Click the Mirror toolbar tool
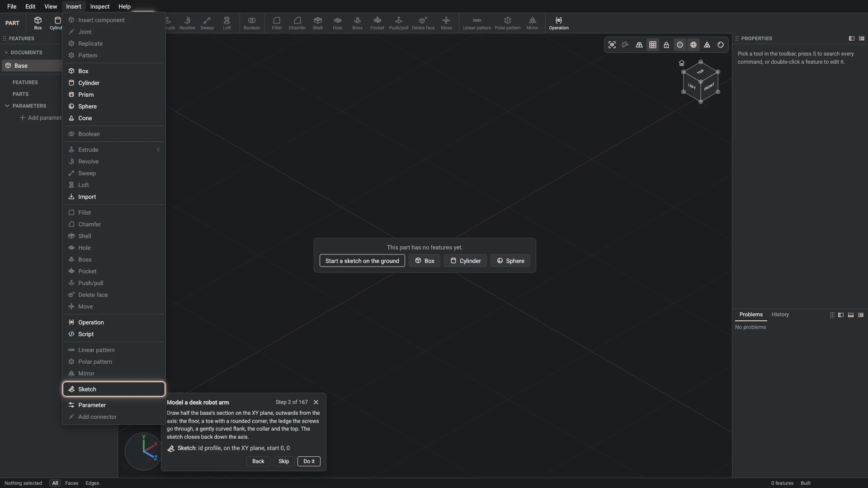The image size is (868, 488). tap(533, 23)
